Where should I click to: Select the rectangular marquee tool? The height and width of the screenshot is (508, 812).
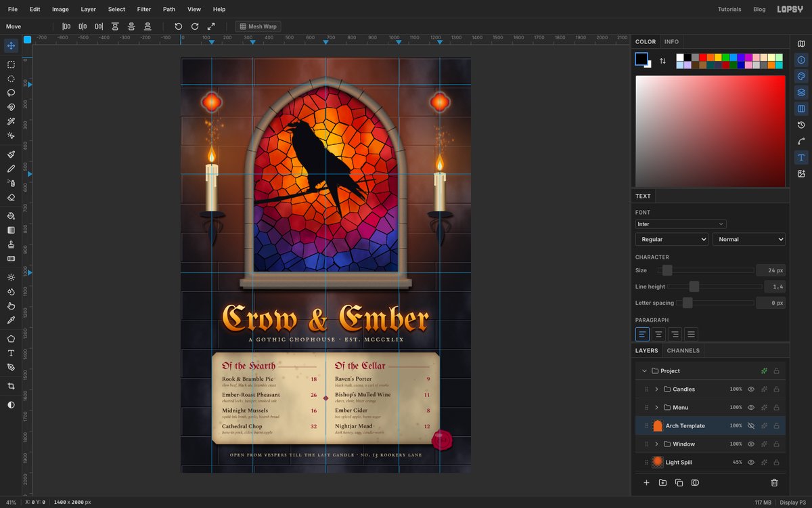[11, 64]
